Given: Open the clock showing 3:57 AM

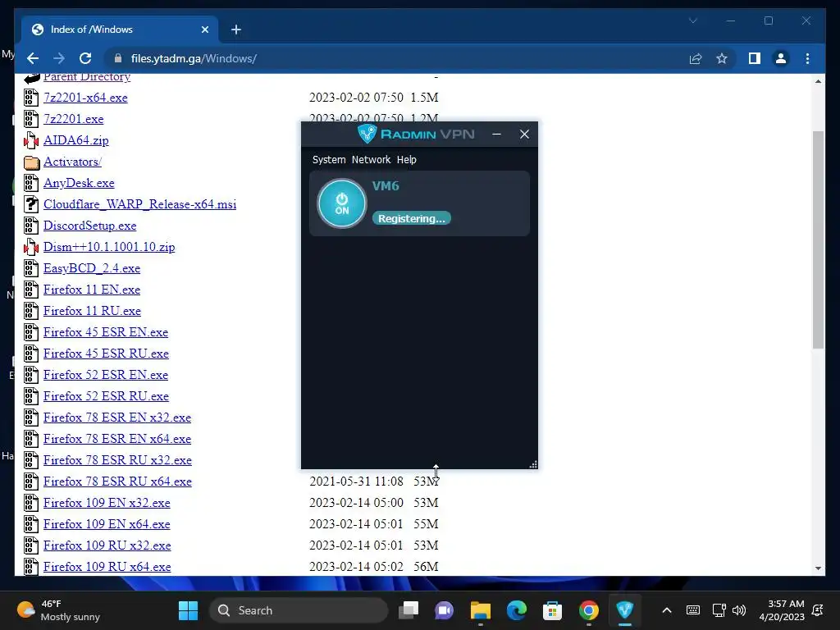Looking at the screenshot, I should [x=782, y=610].
